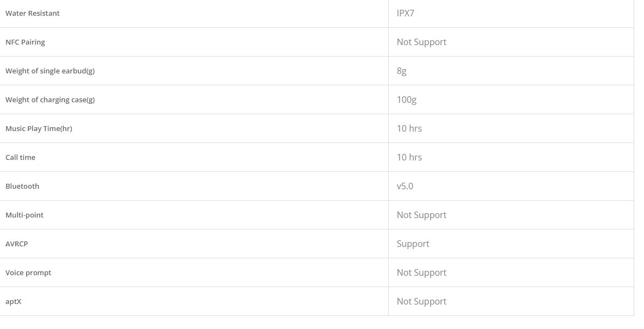Select the v5.0 Bluetooth value

[x=405, y=186]
